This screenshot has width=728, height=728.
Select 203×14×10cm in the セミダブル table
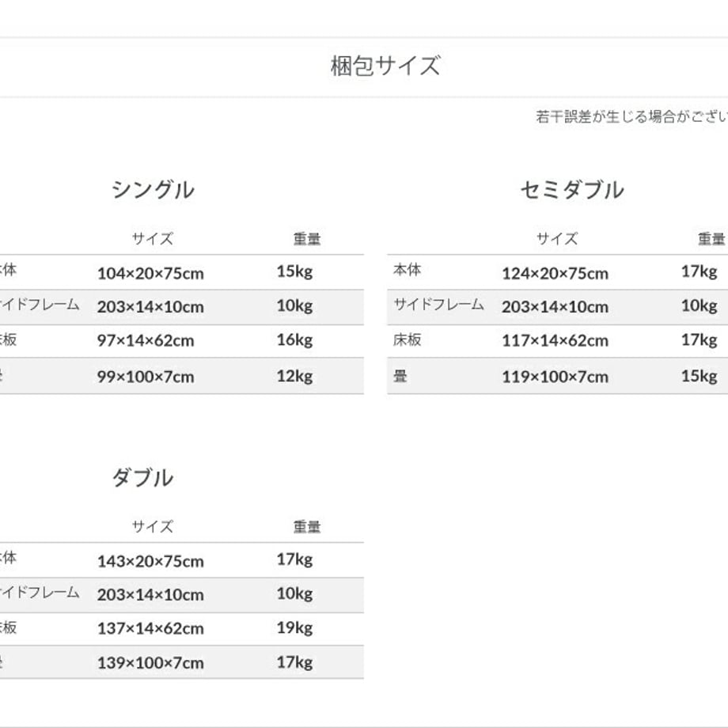(555, 307)
